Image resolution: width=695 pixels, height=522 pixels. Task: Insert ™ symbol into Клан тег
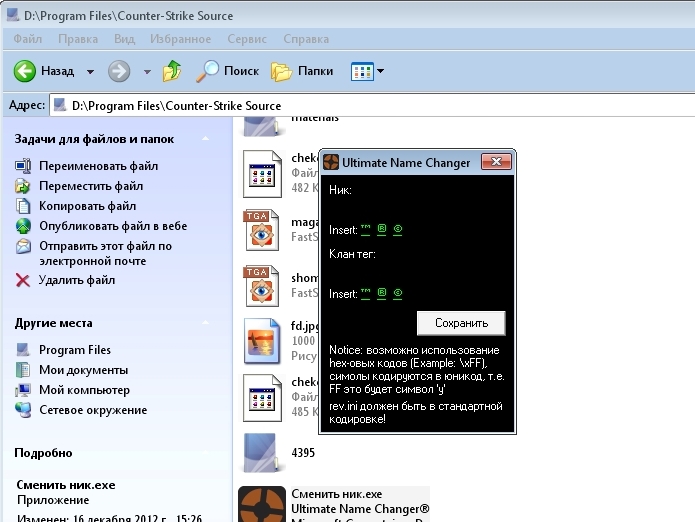(x=365, y=293)
